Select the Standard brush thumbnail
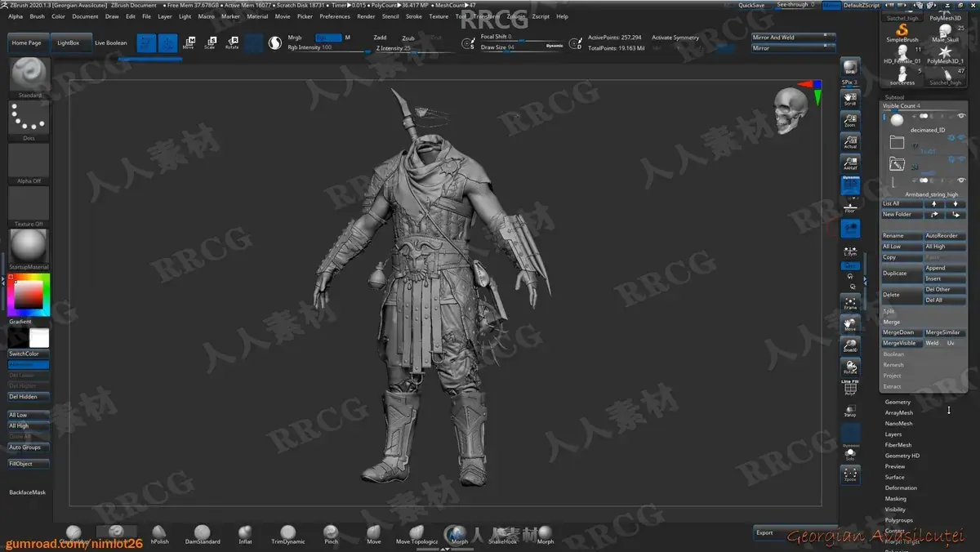This screenshot has height=552, width=980. pos(29,76)
